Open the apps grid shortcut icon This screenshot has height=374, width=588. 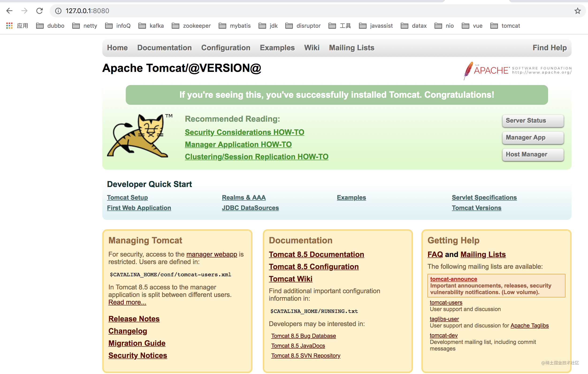[x=9, y=26]
